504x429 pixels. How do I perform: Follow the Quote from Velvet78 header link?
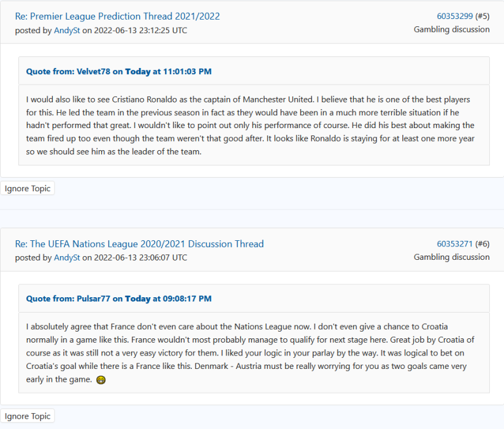pos(118,71)
